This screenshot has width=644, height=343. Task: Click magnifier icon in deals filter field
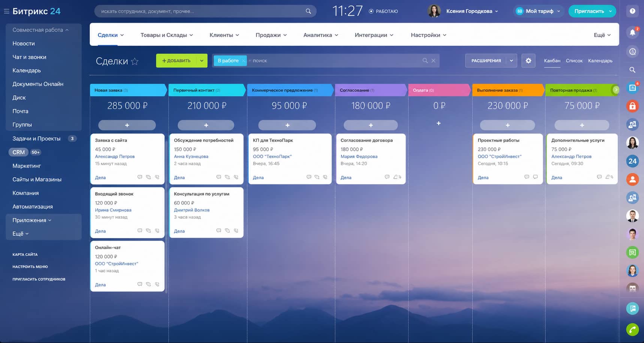tap(425, 60)
